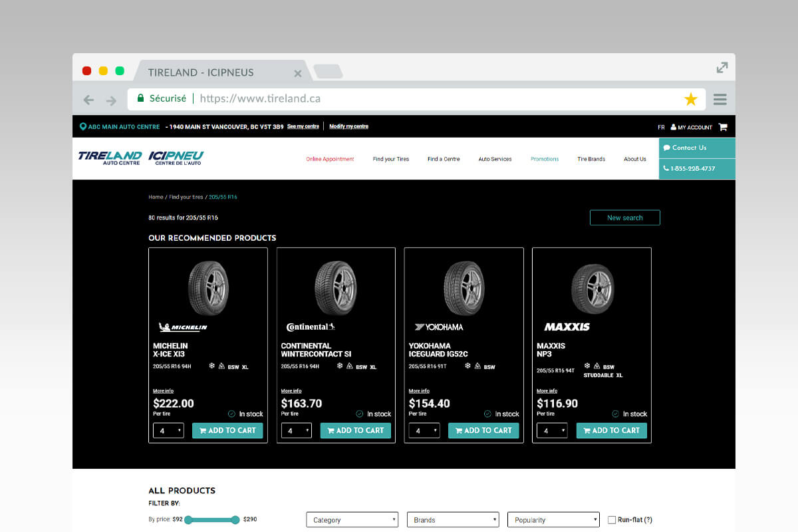Click the browser back arrow
Image resolution: width=798 pixels, height=532 pixels.
(88, 100)
